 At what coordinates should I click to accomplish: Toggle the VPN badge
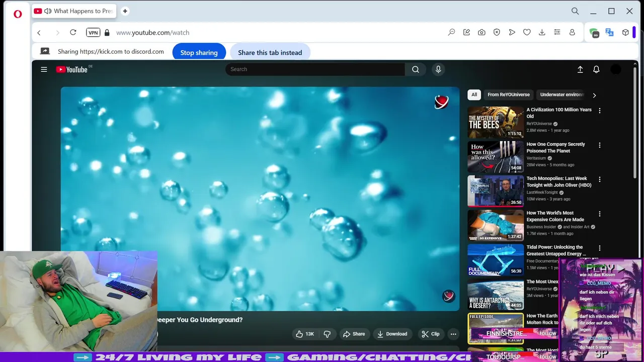coord(93,33)
